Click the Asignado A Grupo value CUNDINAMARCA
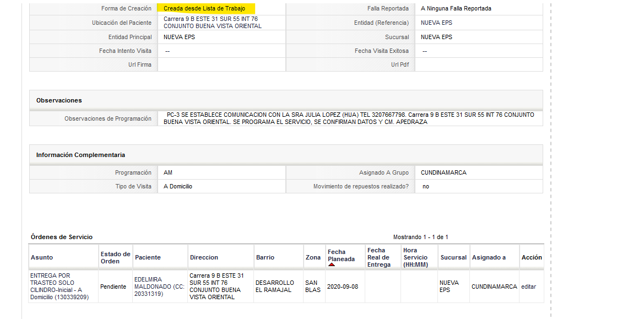This screenshot has height=319, width=644. [x=443, y=173]
